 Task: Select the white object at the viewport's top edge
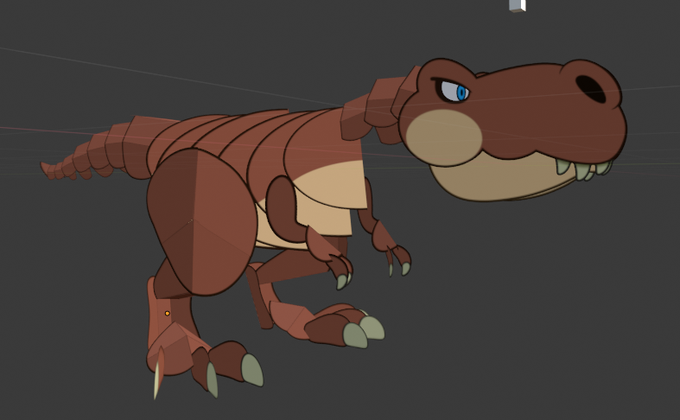518,5
